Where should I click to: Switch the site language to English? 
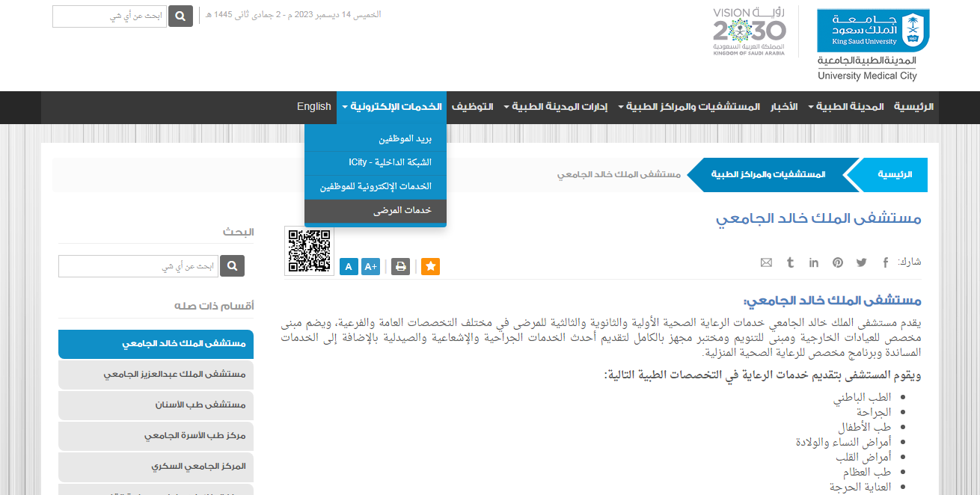313,107
